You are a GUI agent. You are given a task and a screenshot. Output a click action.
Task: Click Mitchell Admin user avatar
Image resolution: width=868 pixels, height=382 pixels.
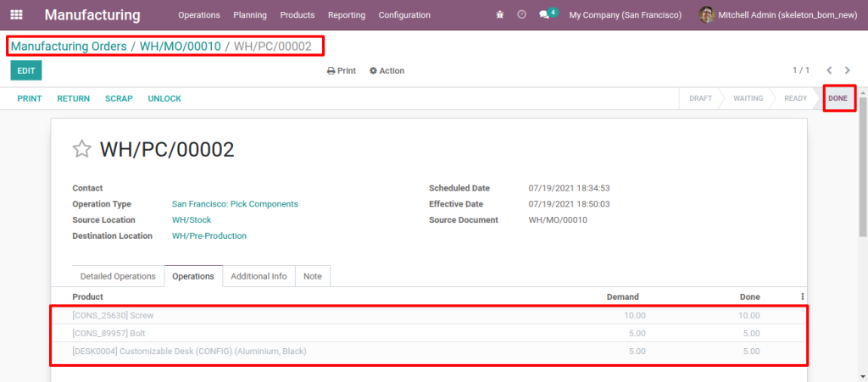[x=706, y=14]
